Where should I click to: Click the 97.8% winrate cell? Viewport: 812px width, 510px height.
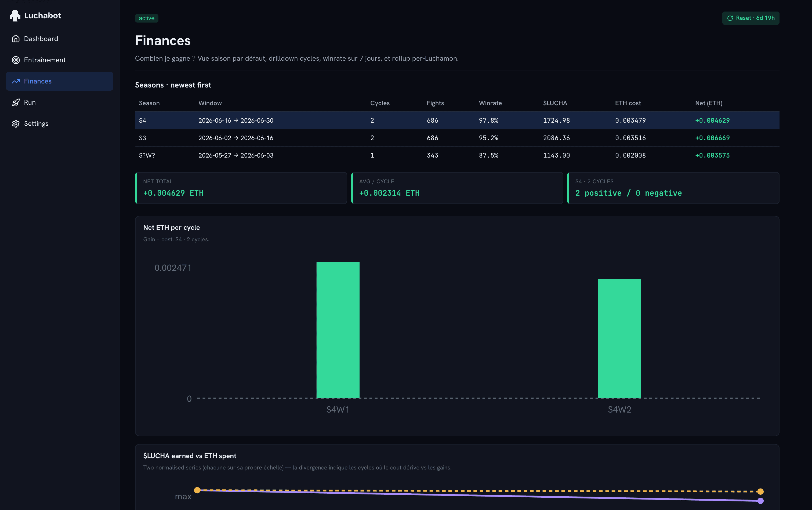tap(489, 120)
